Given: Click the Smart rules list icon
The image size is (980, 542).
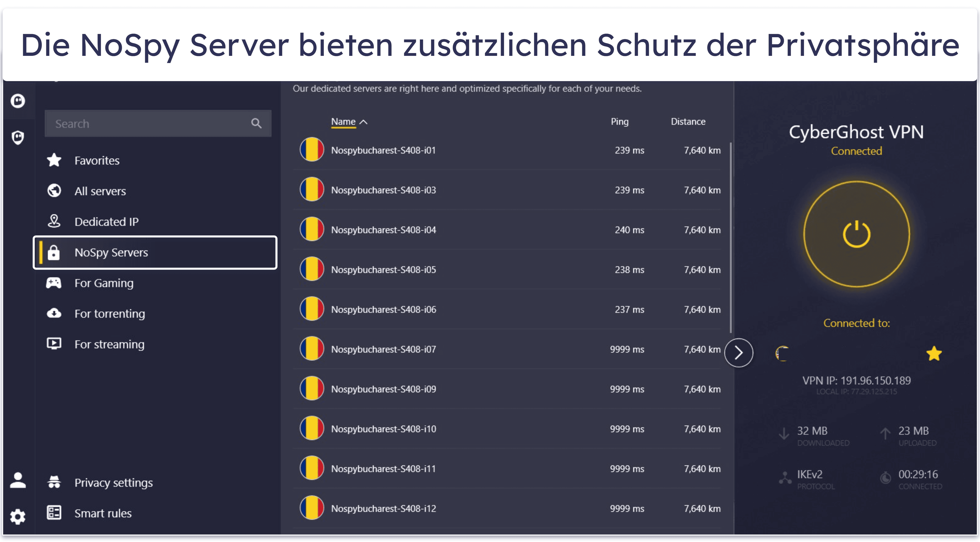Looking at the screenshot, I should coord(54,513).
